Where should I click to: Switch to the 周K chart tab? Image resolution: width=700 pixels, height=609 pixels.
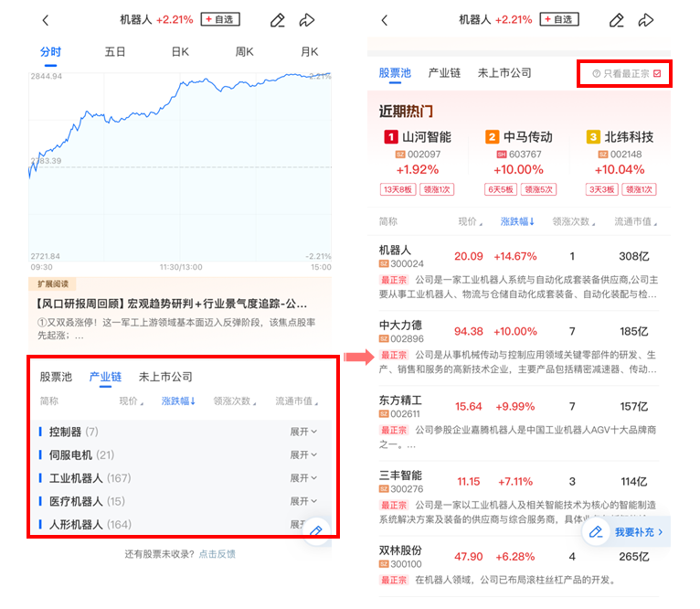244,52
